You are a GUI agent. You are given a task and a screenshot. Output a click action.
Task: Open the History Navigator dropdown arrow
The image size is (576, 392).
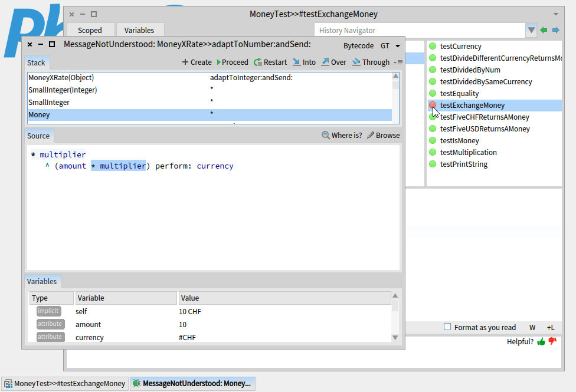click(x=531, y=30)
